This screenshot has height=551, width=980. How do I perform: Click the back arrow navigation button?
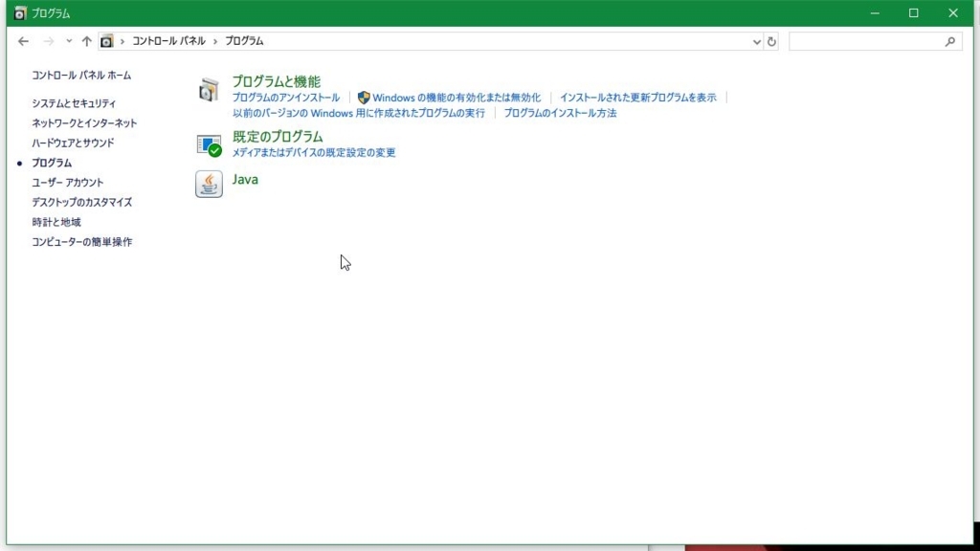23,41
